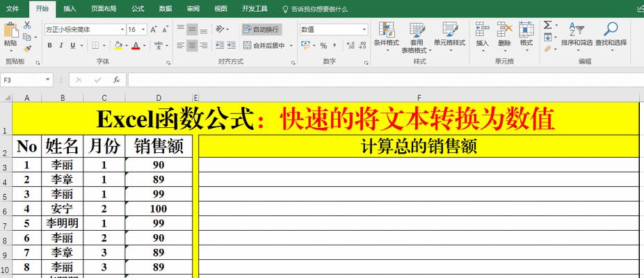Click the AutoSum sigma icon
The height and width of the screenshot is (278, 644).
tap(547, 26)
